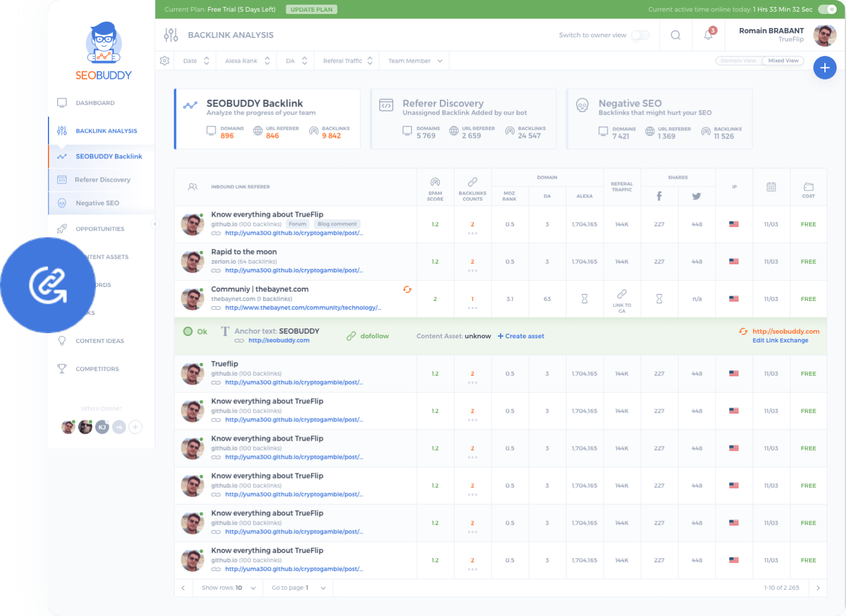This screenshot has height=616, width=846.
Task: Click Edit Link Exchange link
Action: tap(780, 341)
